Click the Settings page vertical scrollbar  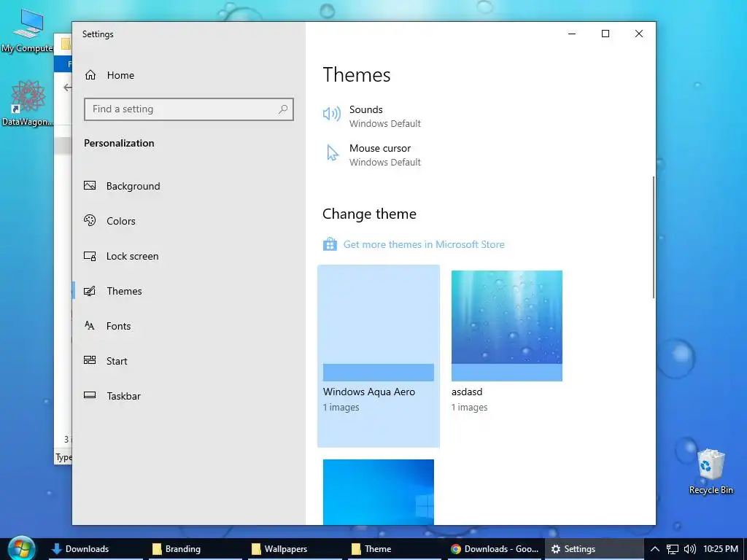(654, 237)
